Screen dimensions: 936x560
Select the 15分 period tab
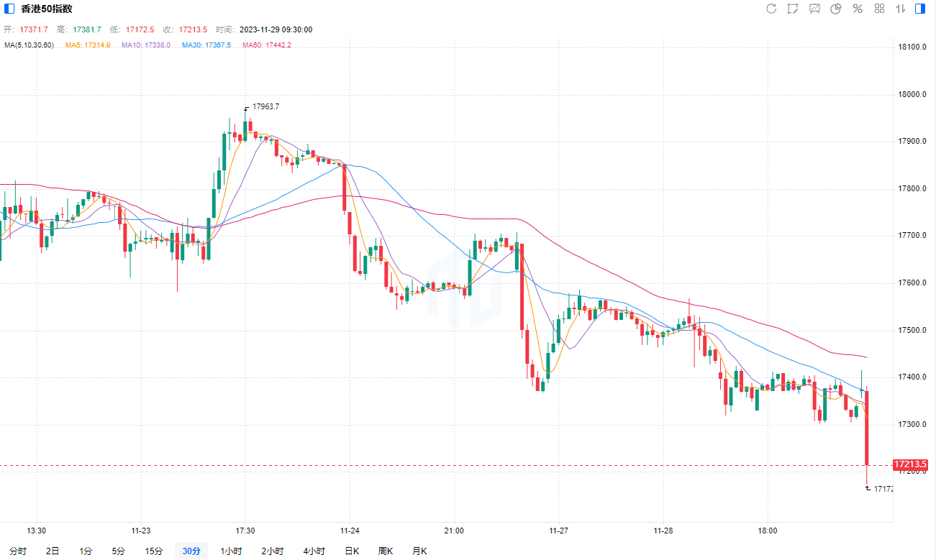(x=154, y=551)
